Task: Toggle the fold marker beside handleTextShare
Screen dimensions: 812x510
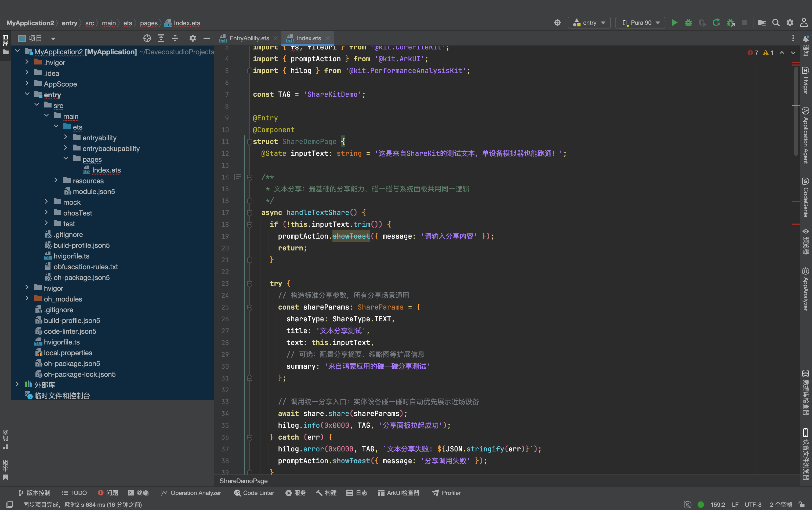Action: [x=250, y=213]
